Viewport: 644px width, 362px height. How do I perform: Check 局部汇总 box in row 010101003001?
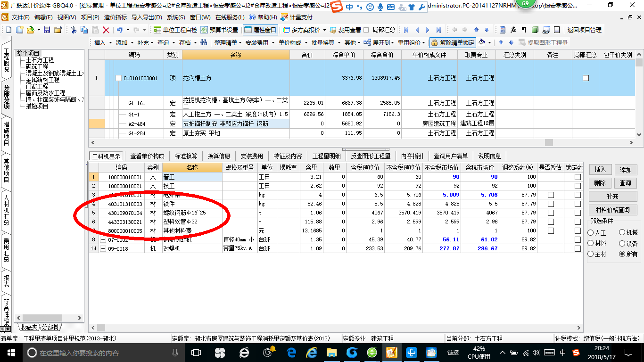pos(586,78)
